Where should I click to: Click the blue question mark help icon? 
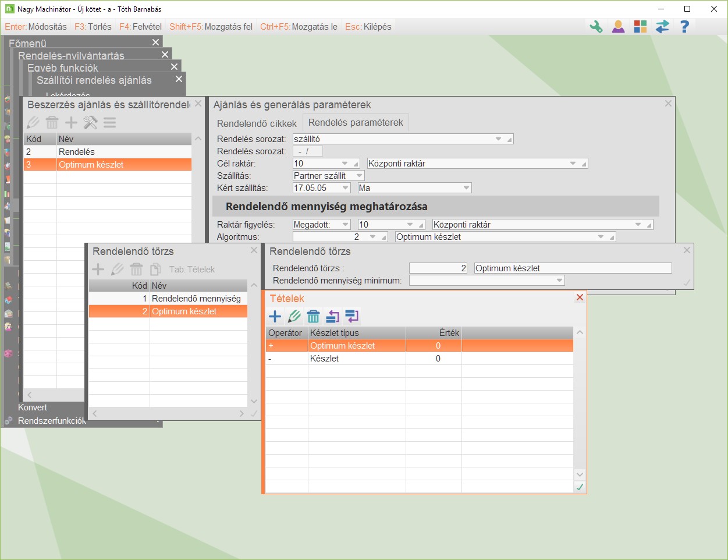coord(684,27)
